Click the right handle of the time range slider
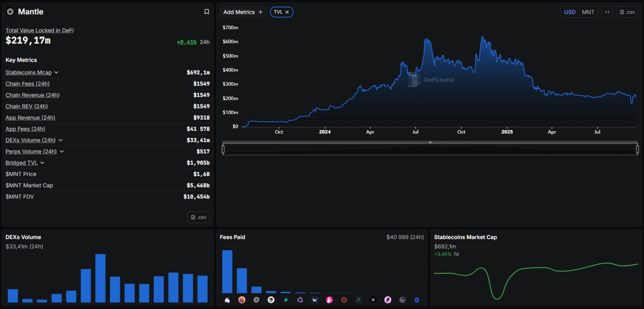The height and width of the screenshot is (309, 644). 637,150
